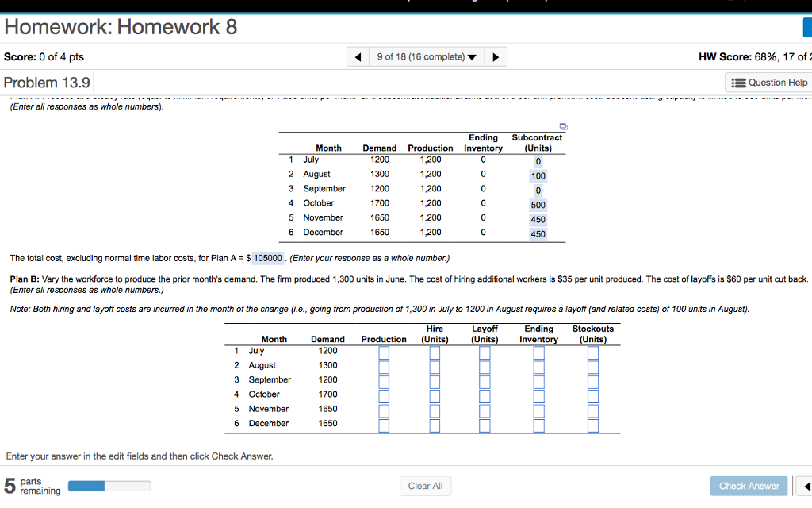
Task: Click Check Answer button
Action: (x=749, y=487)
